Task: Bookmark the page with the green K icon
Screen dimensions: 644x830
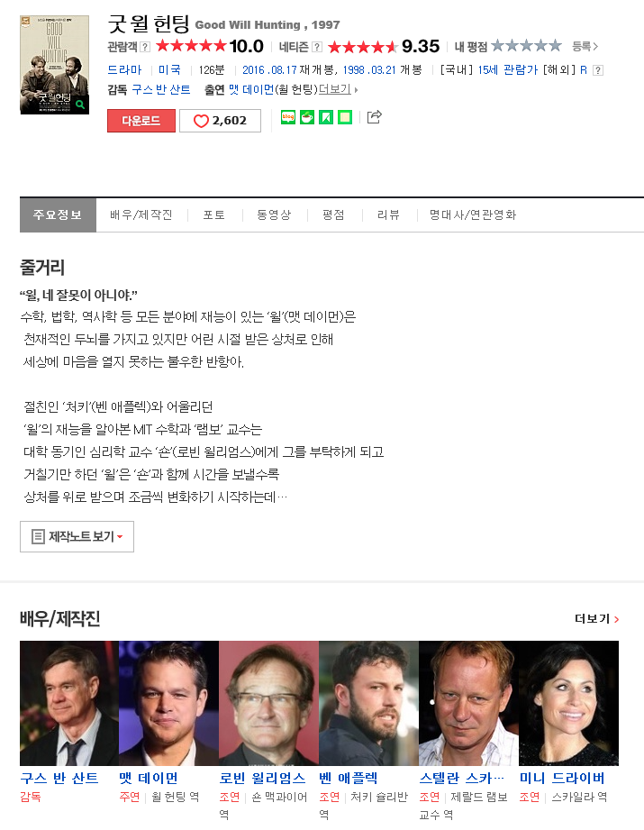Action: (326, 117)
